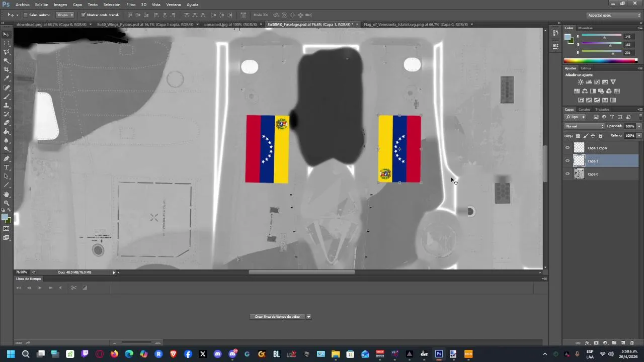Add a Photo Filter adjustment
The width and height of the screenshot is (644, 362).
(x=601, y=91)
